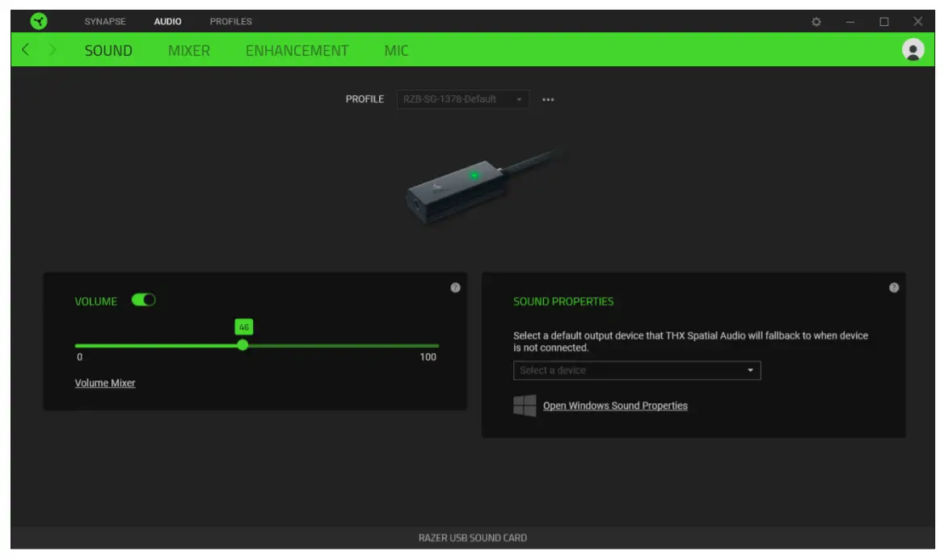
Task: Open the Volume Mixer link
Action: tap(105, 383)
